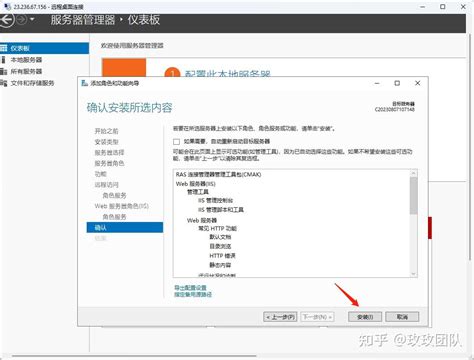Click the 本地服务器 sidebar icon
Image resolution: width=474 pixels, height=360 pixels.
point(3,60)
